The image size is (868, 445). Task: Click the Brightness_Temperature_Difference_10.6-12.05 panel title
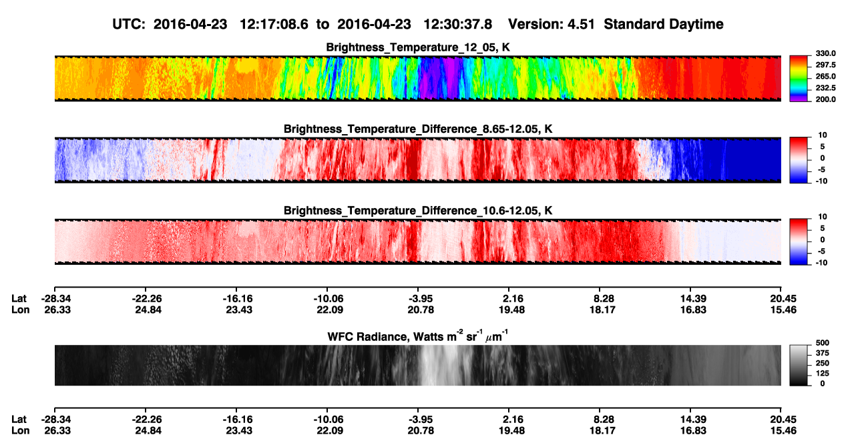click(x=418, y=211)
